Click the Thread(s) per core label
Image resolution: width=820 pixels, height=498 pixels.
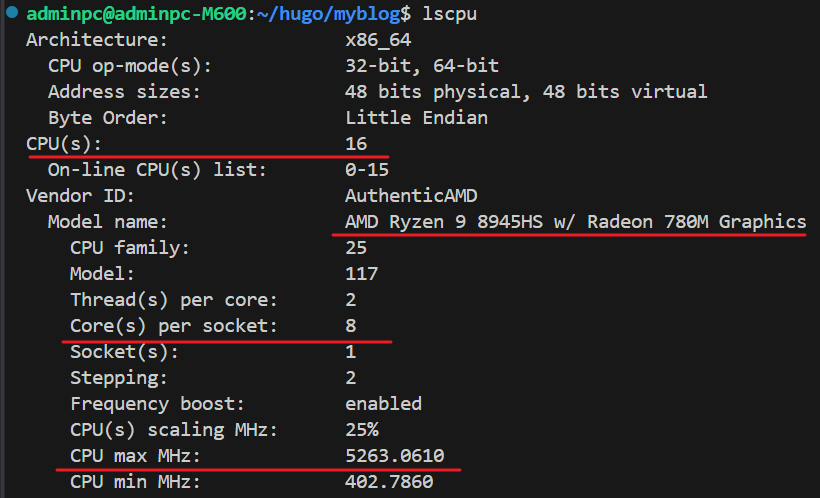click(x=174, y=300)
